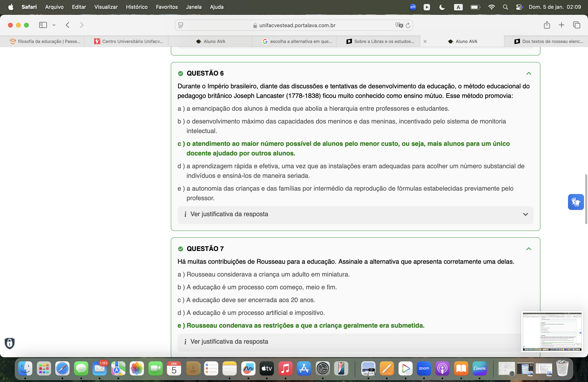Open System Settings from the Dock
The width and height of the screenshot is (588, 382).
[x=323, y=369]
